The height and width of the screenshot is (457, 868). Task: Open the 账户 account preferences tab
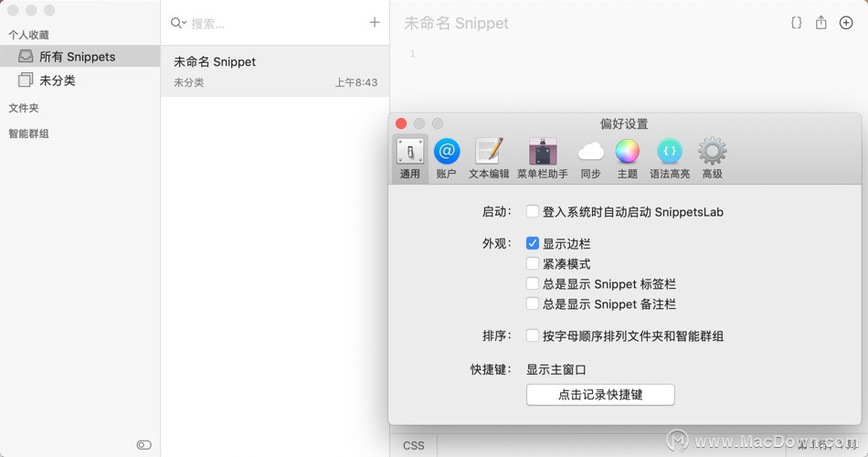446,158
